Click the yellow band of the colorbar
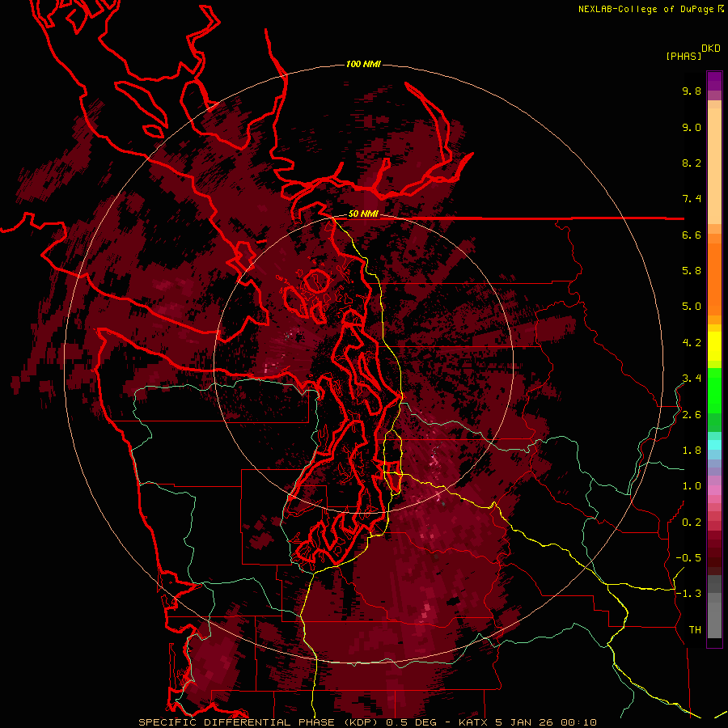Viewport: 728px width, 728px height. [714, 346]
